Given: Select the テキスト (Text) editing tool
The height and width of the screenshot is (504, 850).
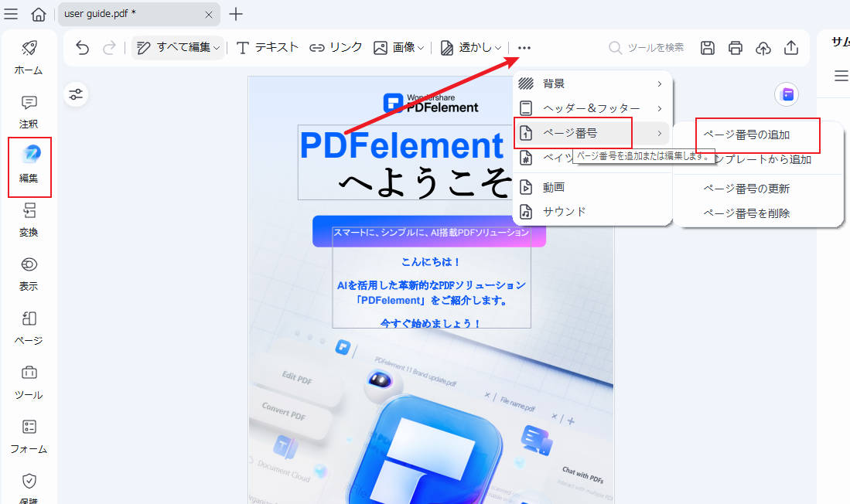Looking at the screenshot, I should tap(265, 46).
